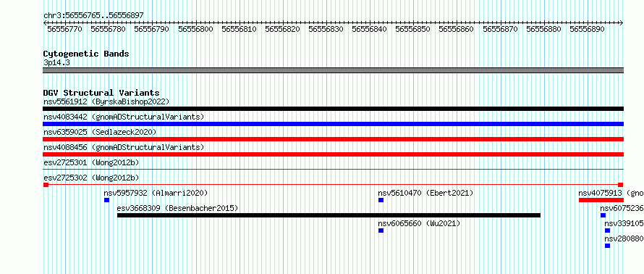
Task: Select the nsv339105 blue marker
Action: [607, 231]
